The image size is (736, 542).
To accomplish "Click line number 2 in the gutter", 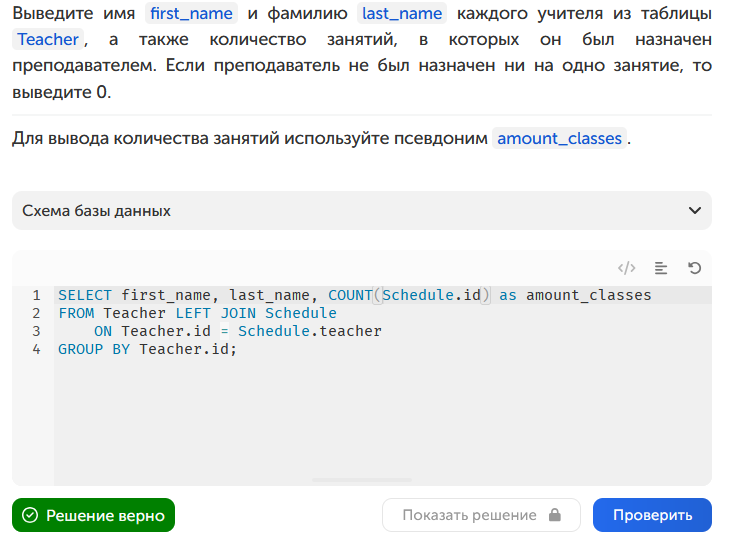I will [36, 313].
